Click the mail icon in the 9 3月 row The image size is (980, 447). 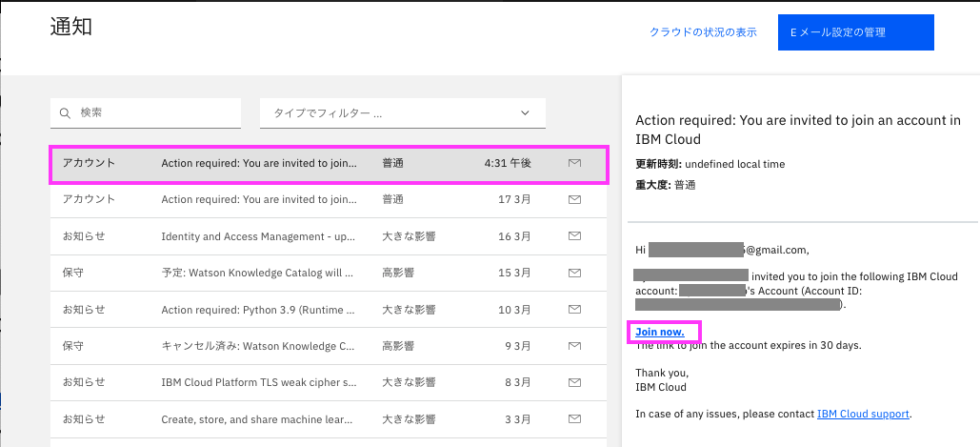[574, 345]
